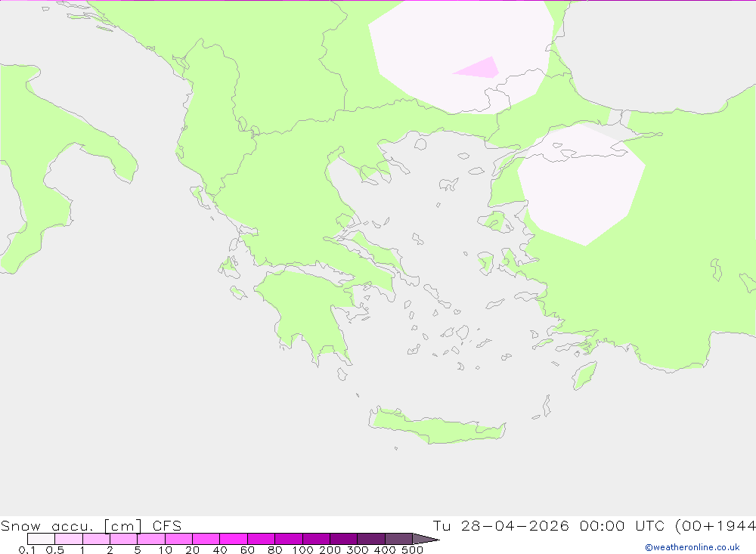Pick the legend swatch between 60 and 80

(x=261, y=539)
